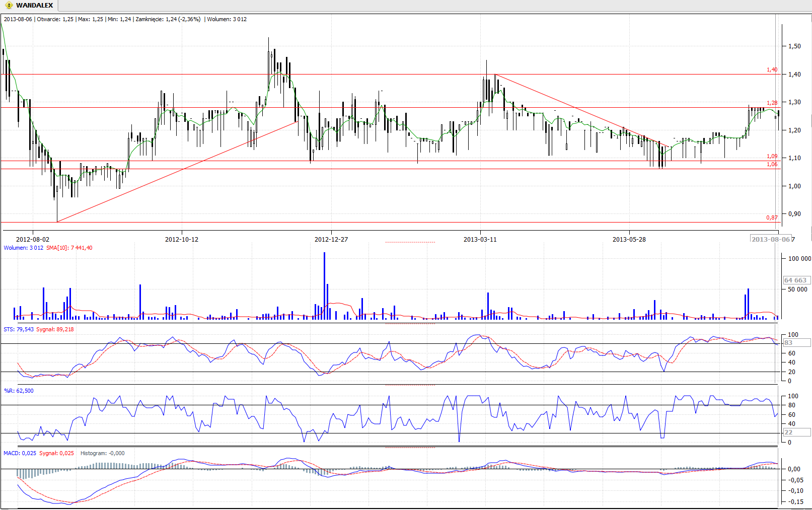This screenshot has width=812, height=510.
Task: Click the 1,00 price axis label
Action: (794, 186)
